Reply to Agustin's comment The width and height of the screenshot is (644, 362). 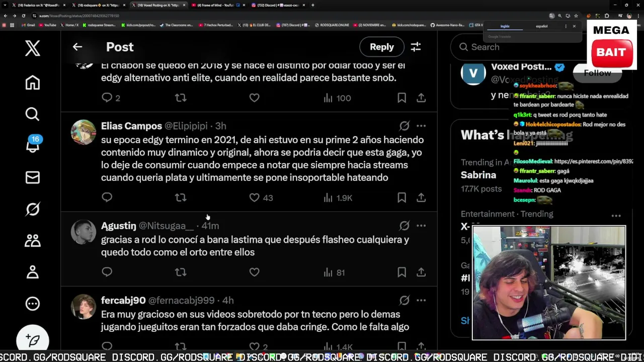[x=107, y=272]
